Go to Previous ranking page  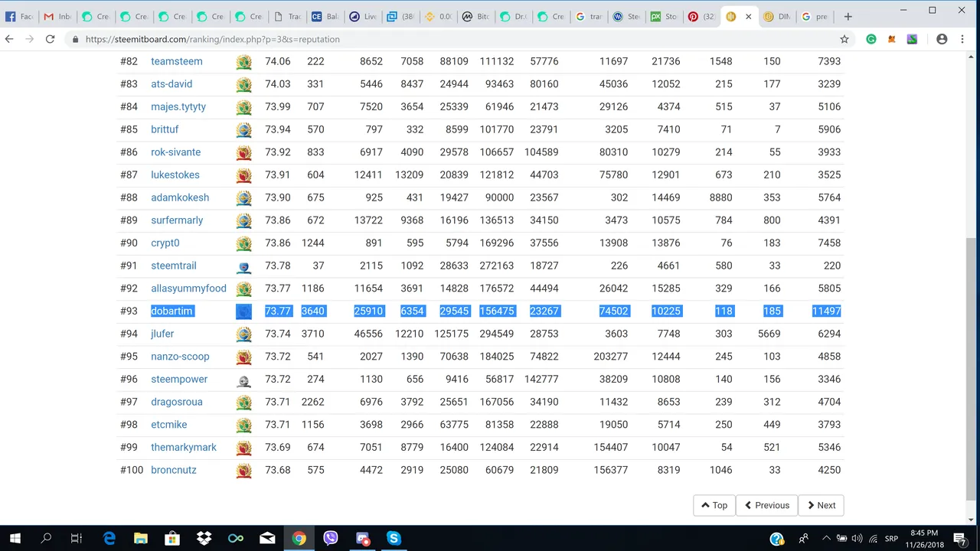[766, 505]
